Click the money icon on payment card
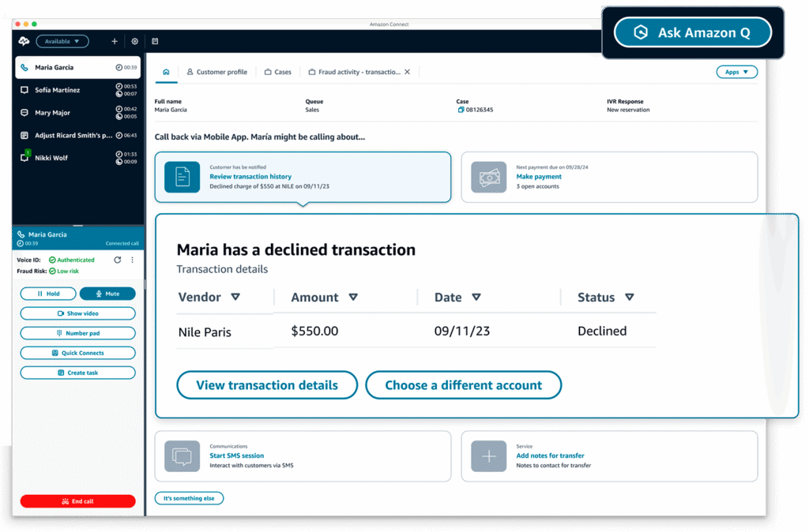 click(x=488, y=177)
